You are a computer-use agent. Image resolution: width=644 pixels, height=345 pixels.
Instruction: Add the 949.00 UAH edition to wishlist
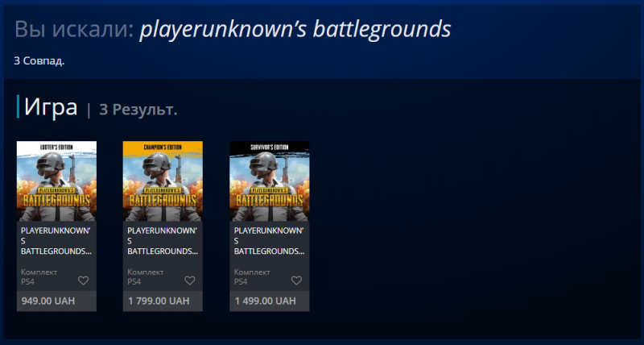(x=84, y=281)
